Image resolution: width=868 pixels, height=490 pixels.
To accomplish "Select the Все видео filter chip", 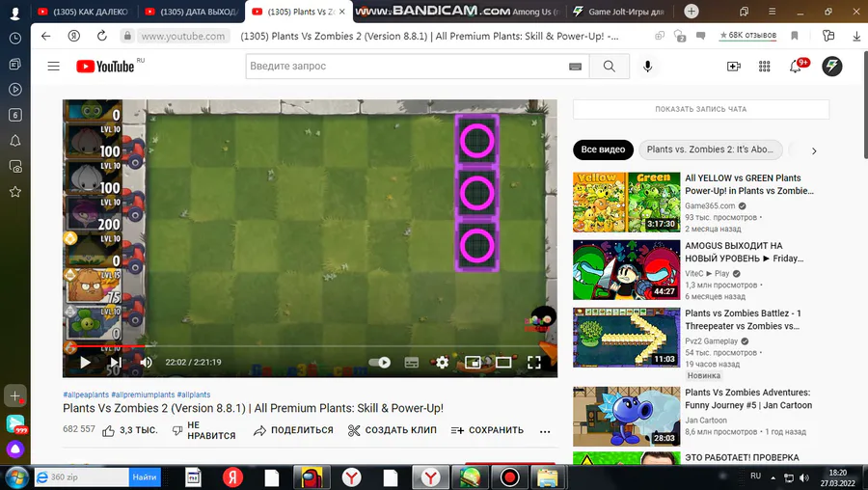I will [603, 150].
